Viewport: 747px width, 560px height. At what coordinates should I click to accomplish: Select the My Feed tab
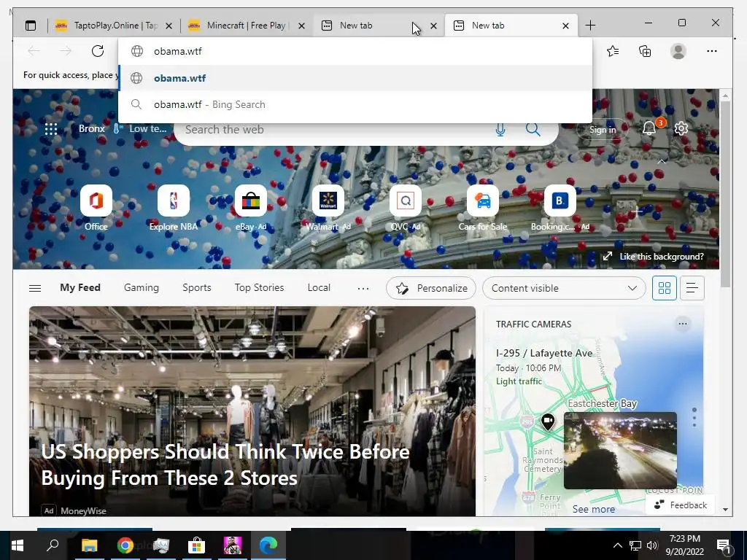tap(80, 287)
